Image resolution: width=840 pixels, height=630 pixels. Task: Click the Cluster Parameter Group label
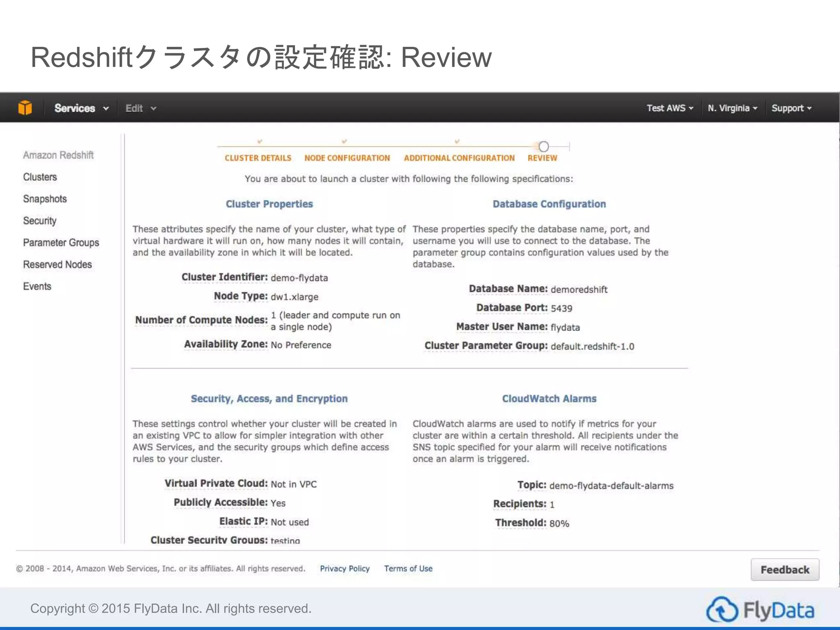[x=486, y=346]
